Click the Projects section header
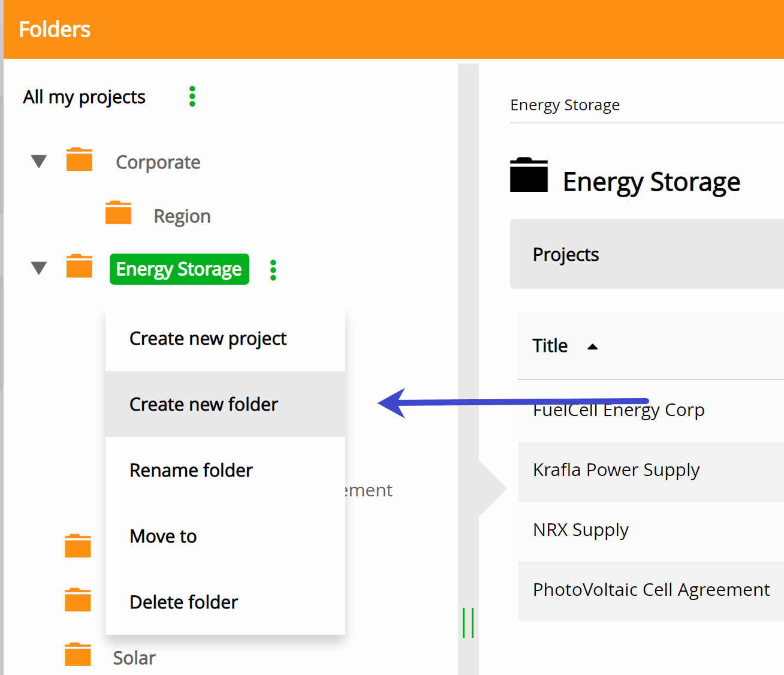This screenshot has height=675, width=784. pos(647,254)
